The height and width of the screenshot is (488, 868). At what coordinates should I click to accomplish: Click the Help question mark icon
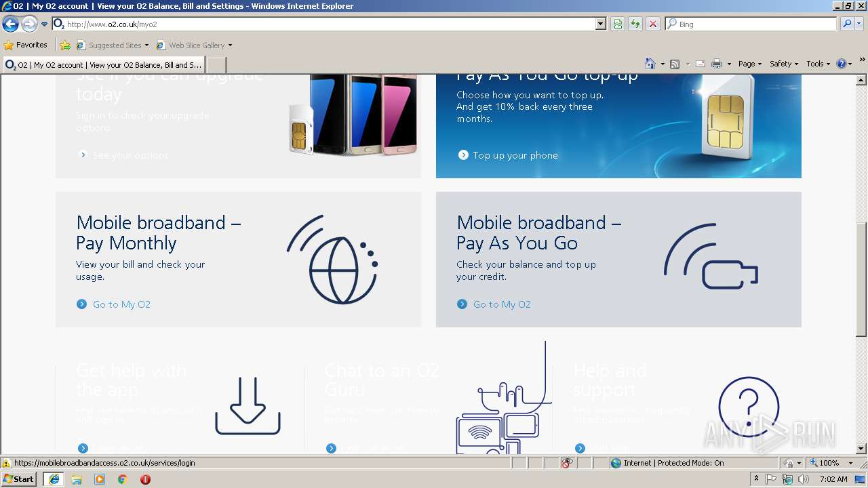tap(842, 64)
